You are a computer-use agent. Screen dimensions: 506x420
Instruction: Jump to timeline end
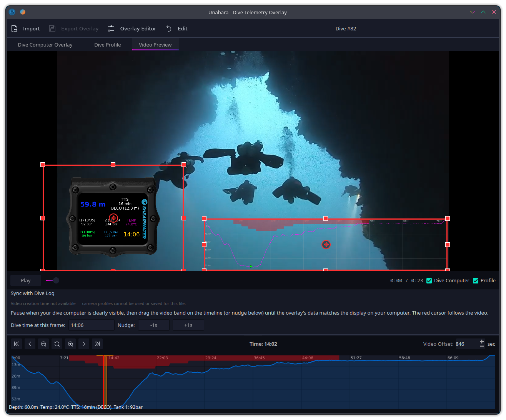(x=97, y=344)
